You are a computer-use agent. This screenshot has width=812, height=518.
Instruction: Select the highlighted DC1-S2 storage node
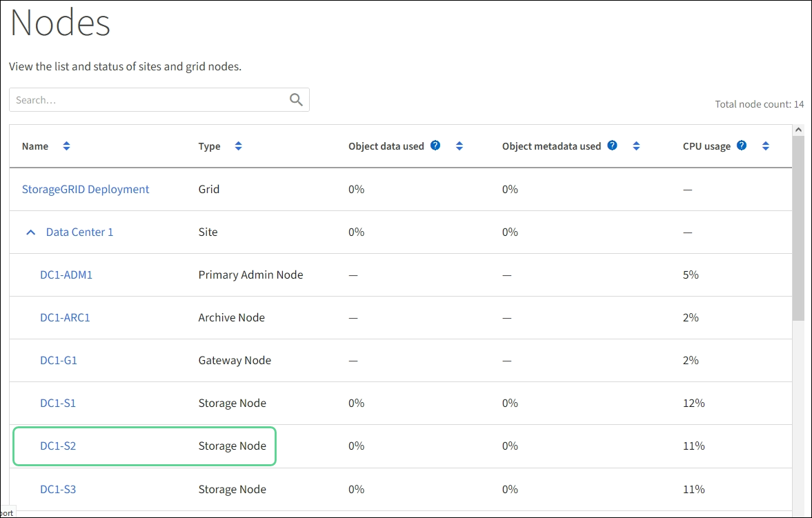pos(58,446)
